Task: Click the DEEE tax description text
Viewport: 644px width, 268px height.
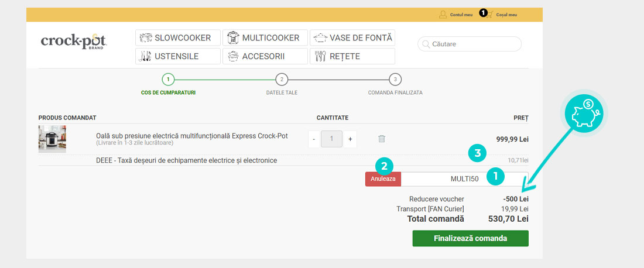Action: click(x=186, y=160)
